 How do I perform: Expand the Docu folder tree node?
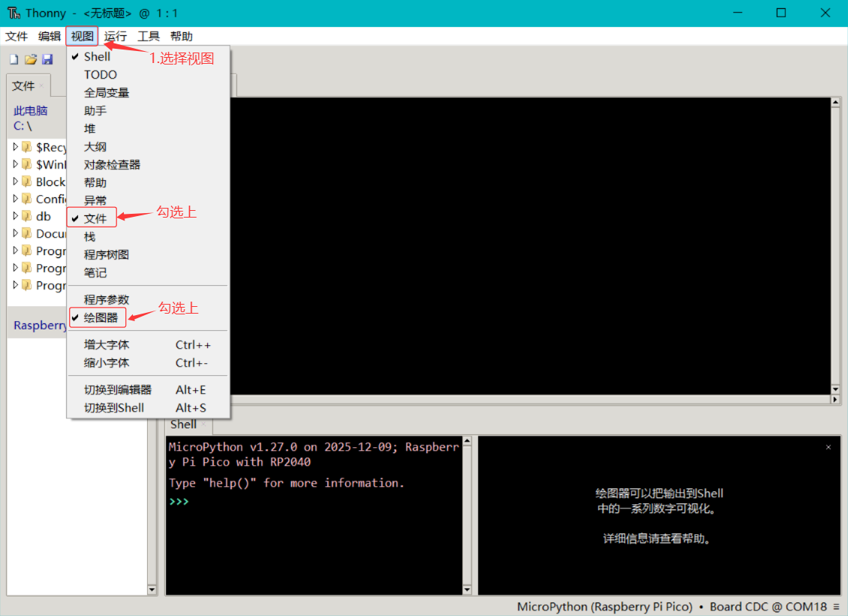16,233
